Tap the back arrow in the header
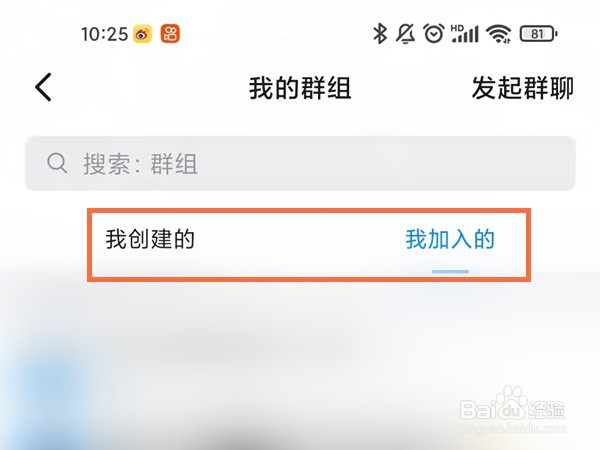This screenshot has width=600, height=450. click(x=43, y=87)
